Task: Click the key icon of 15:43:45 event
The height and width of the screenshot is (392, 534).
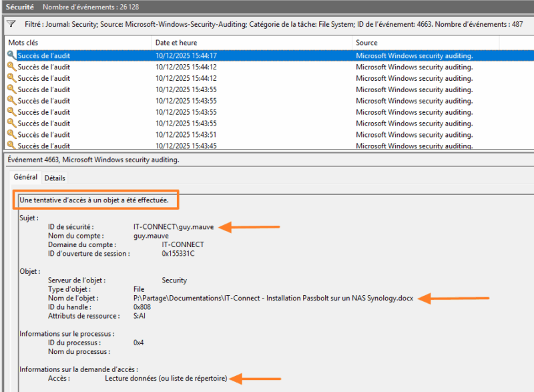Action: click(x=11, y=145)
